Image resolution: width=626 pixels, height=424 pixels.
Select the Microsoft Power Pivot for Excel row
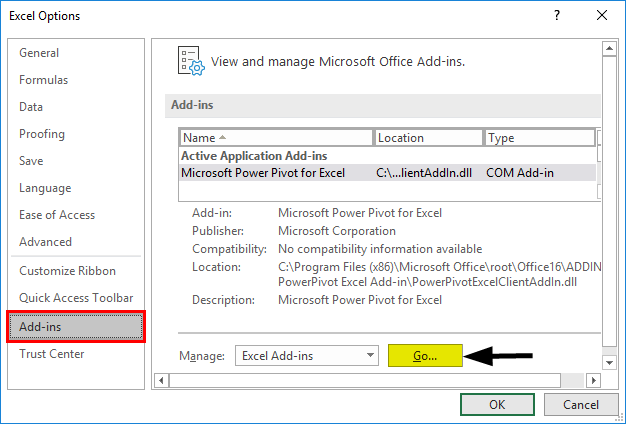pyautogui.click(x=387, y=173)
